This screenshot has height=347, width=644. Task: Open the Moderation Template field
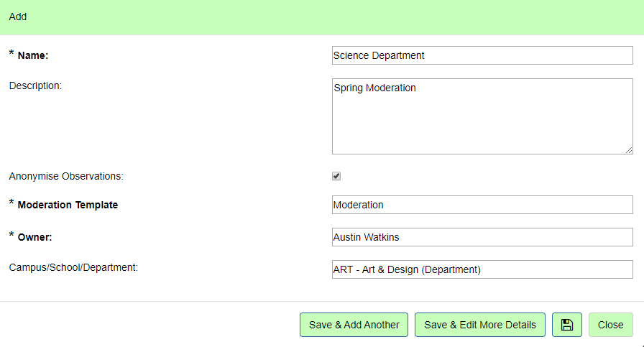tap(482, 205)
